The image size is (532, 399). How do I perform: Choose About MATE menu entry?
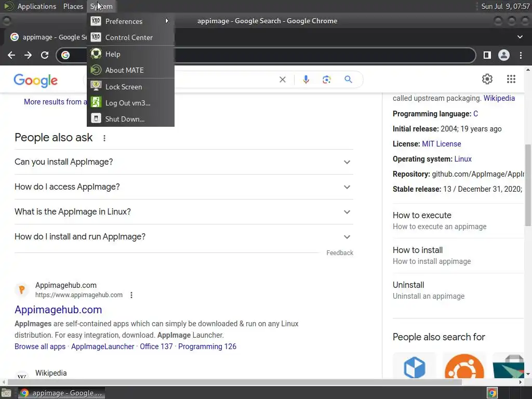(130, 70)
